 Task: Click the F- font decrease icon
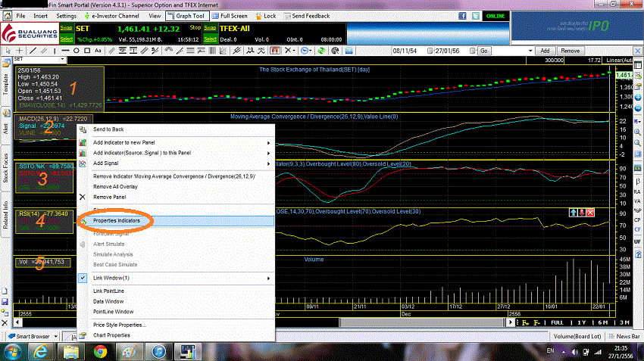[536, 323]
